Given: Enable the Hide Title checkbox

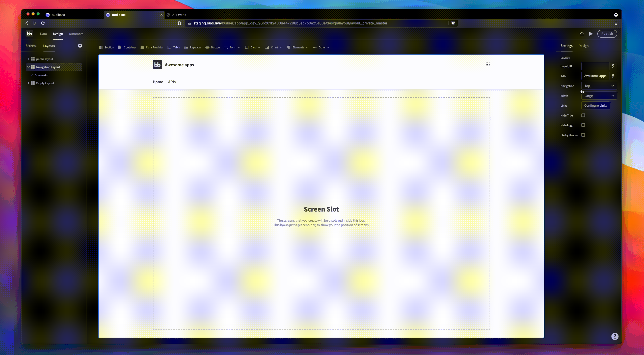Looking at the screenshot, I should 583,115.
